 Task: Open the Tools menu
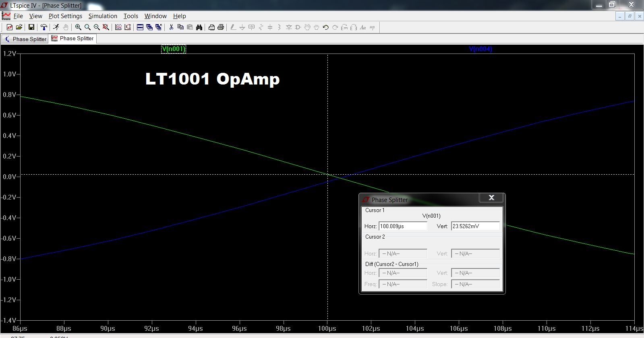[131, 16]
